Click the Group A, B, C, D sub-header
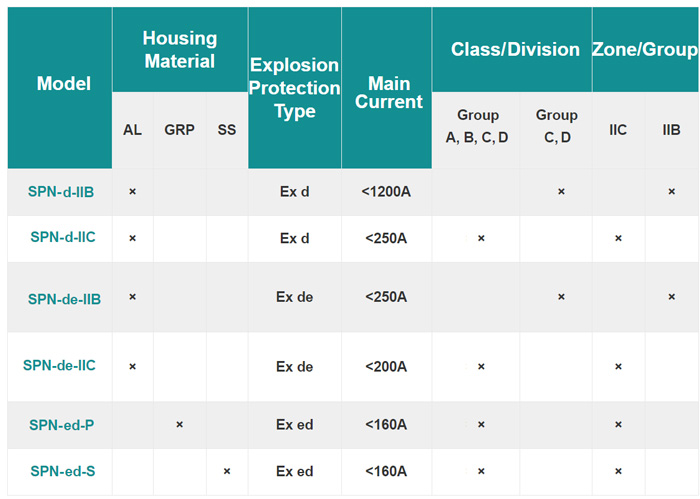 (477, 126)
